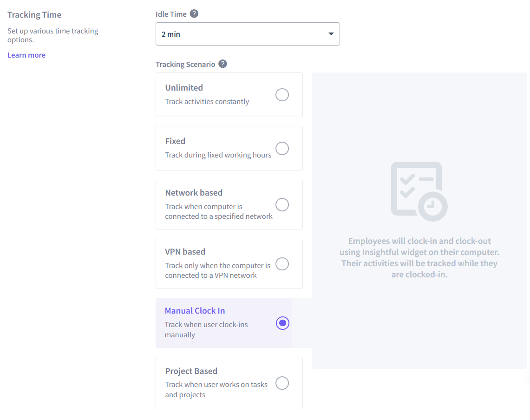Click 'Track when user works on tasks' description

click(x=216, y=389)
